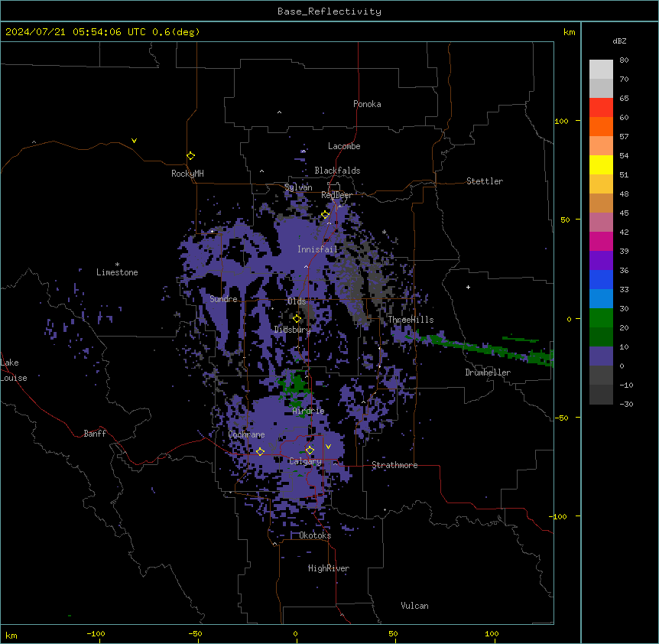Click the asterisk marker above Limestone
Image resolution: width=659 pixels, height=644 pixels.
(x=117, y=265)
